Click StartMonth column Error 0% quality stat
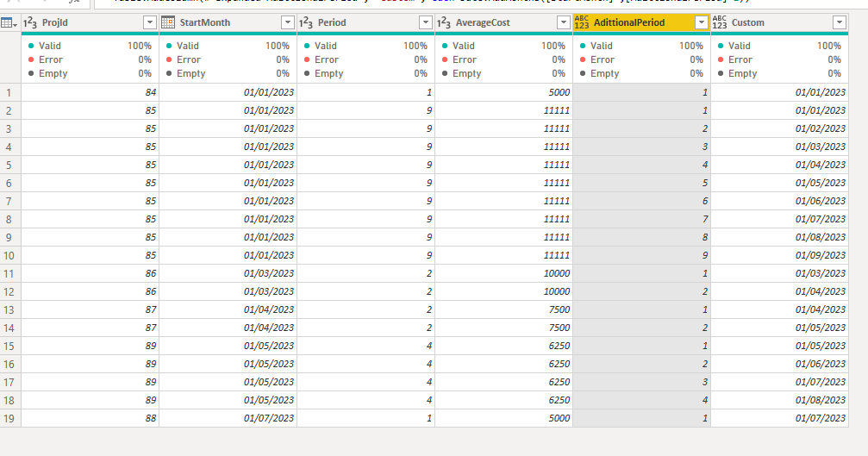Image resolution: width=868 pixels, height=456 pixels. click(228, 59)
